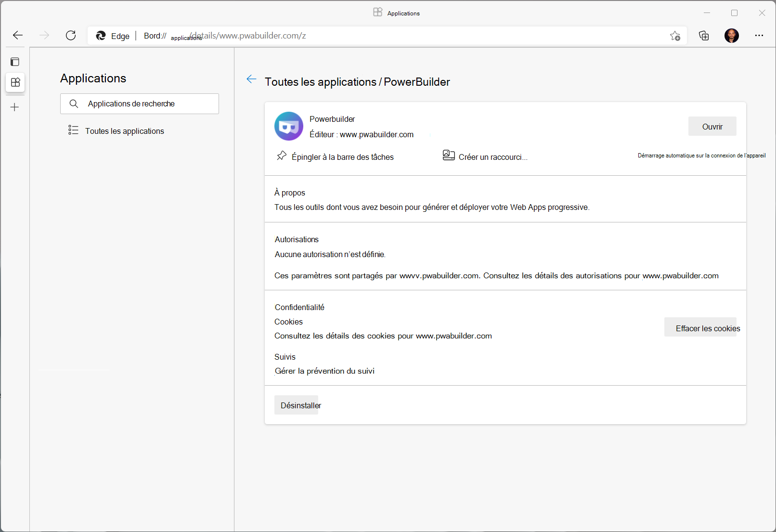Click the Suivis label

[285, 357]
